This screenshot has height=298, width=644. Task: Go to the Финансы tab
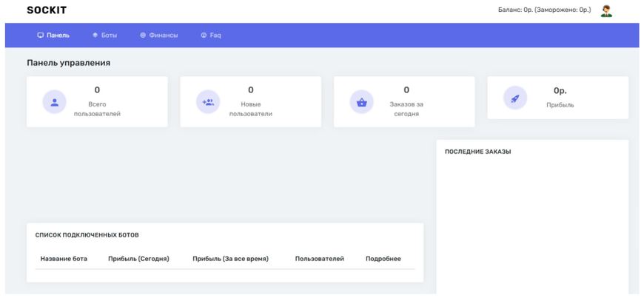159,35
